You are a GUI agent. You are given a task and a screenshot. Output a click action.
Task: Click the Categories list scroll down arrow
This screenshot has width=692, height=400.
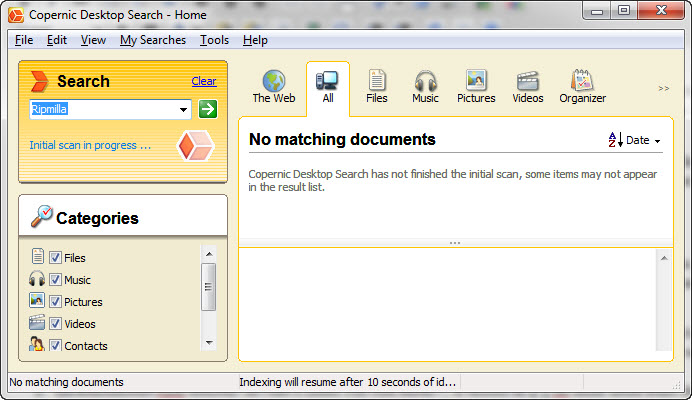(x=209, y=343)
